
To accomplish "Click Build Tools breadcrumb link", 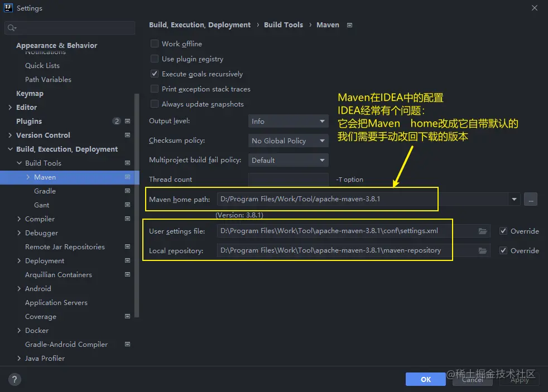I will tap(283, 25).
